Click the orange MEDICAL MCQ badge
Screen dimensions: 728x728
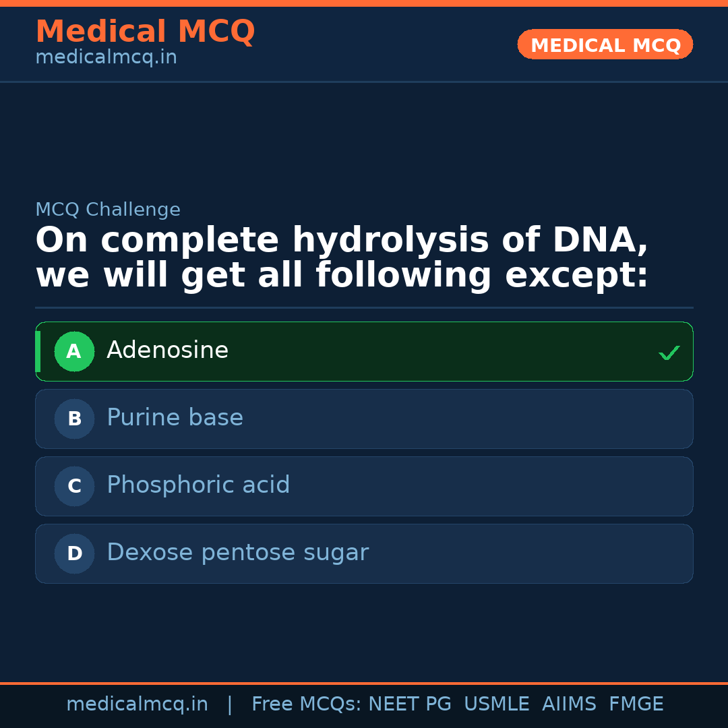tap(605, 45)
